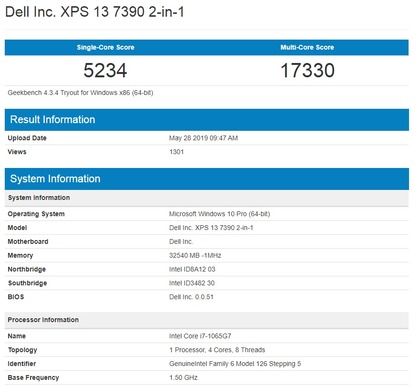The image size is (420, 387).
Task: Select '1 Processor, 4 Cores, 8 Threads'
Action: [x=217, y=350]
